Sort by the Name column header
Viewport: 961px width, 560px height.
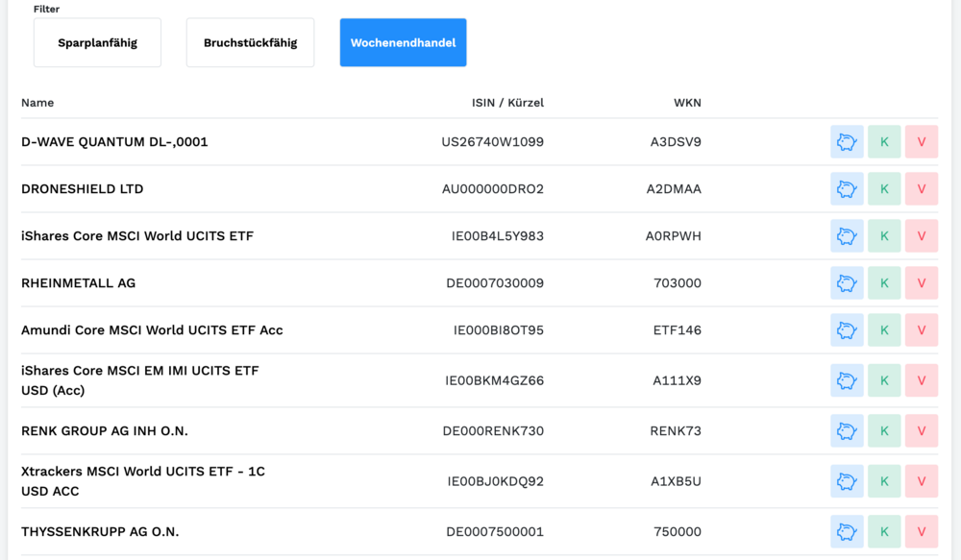pyautogui.click(x=37, y=103)
